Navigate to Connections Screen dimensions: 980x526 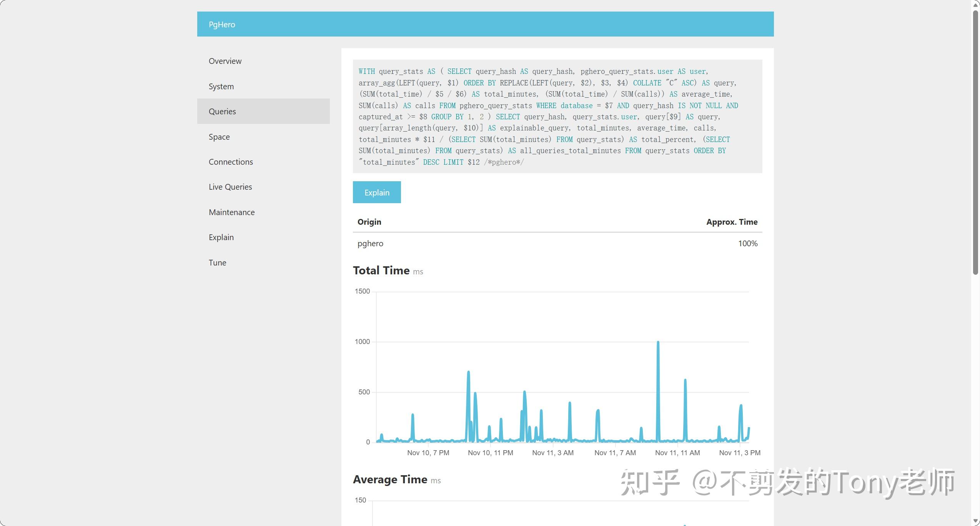click(x=263, y=162)
